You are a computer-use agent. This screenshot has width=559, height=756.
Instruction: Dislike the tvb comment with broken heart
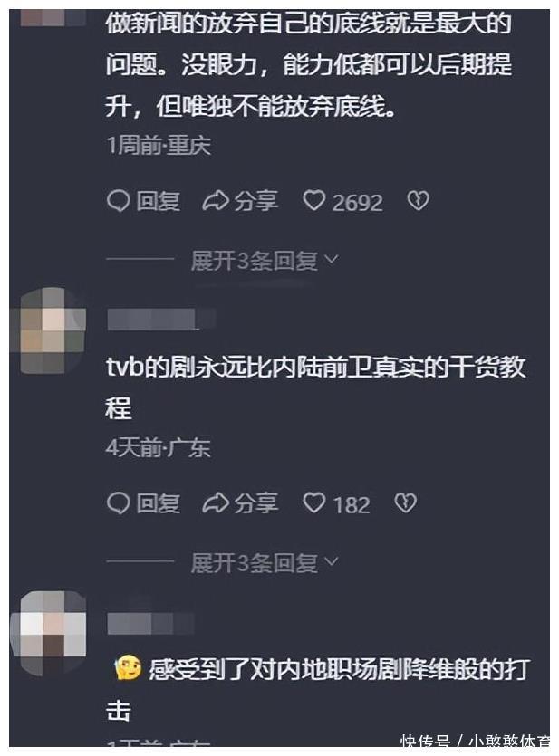(405, 502)
